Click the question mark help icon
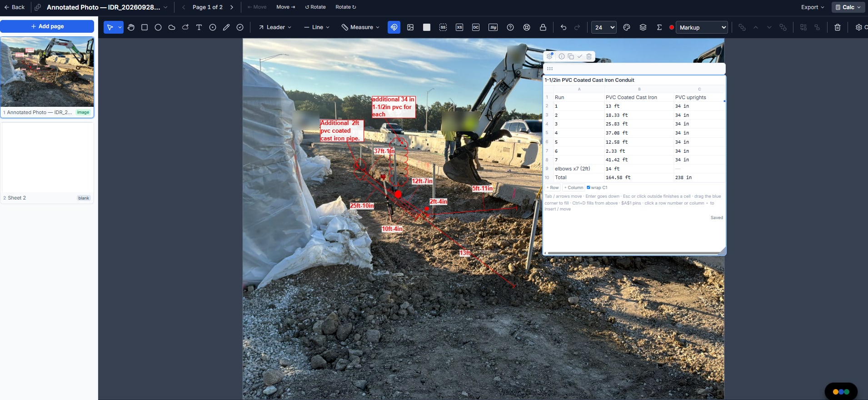 click(x=510, y=27)
